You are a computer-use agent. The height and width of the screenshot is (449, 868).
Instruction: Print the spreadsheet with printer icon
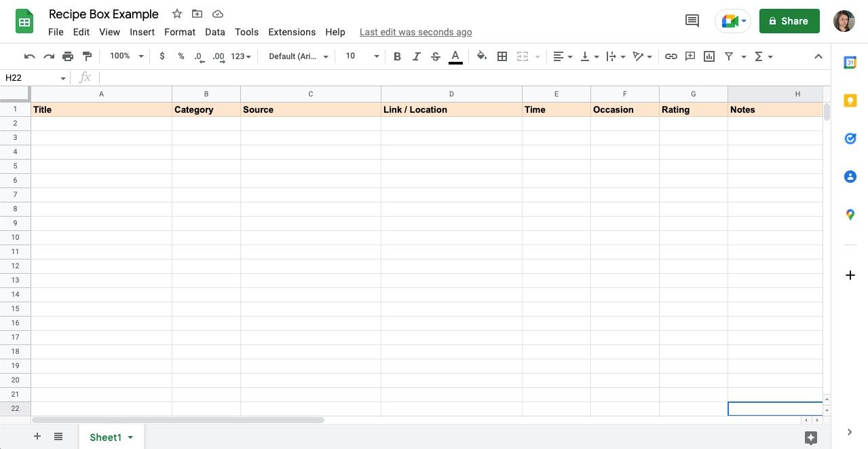tap(68, 56)
